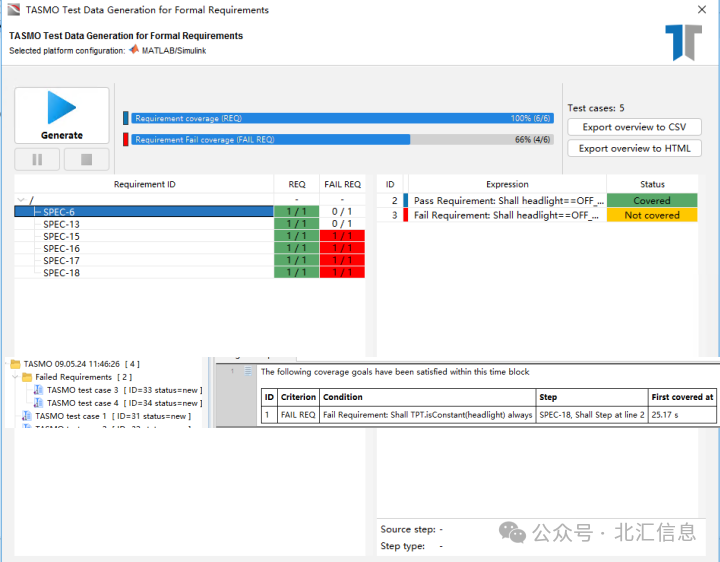Click SPEC-15 red FAIL REQ cell
This screenshot has height=562, width=720.
click(342, 236)
